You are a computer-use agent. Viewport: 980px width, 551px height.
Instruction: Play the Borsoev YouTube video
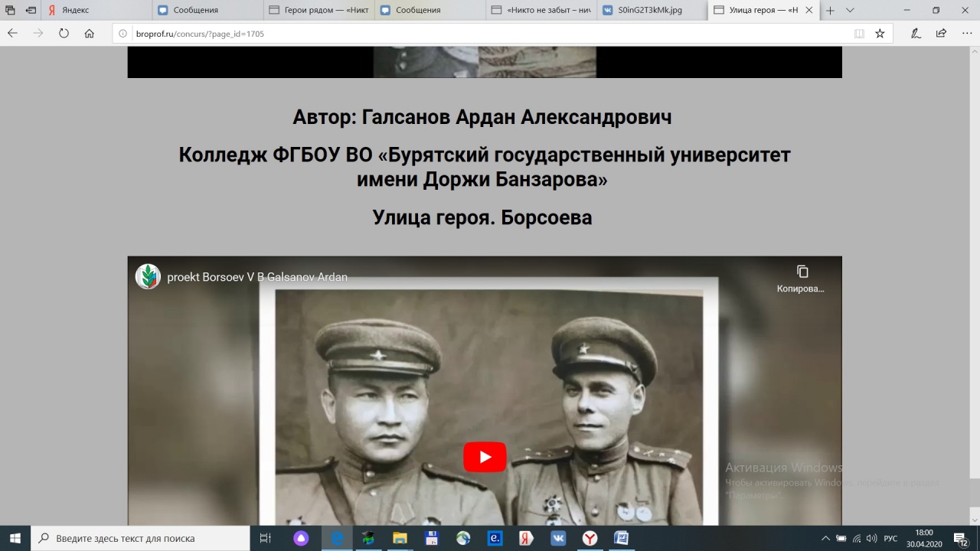[485, 457]
